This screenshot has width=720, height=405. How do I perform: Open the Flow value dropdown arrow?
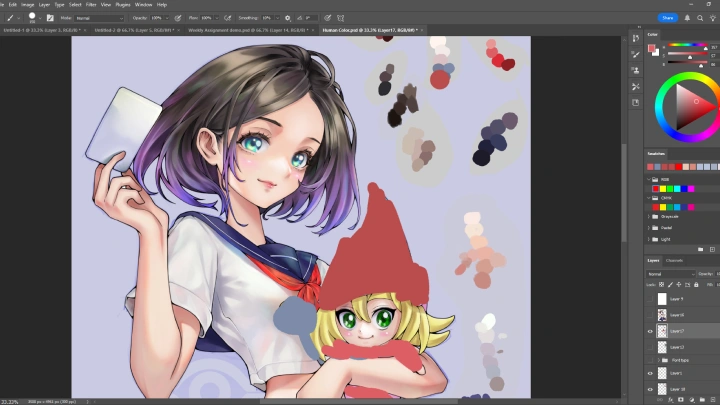pyautogui.click(x=217, y=18)
